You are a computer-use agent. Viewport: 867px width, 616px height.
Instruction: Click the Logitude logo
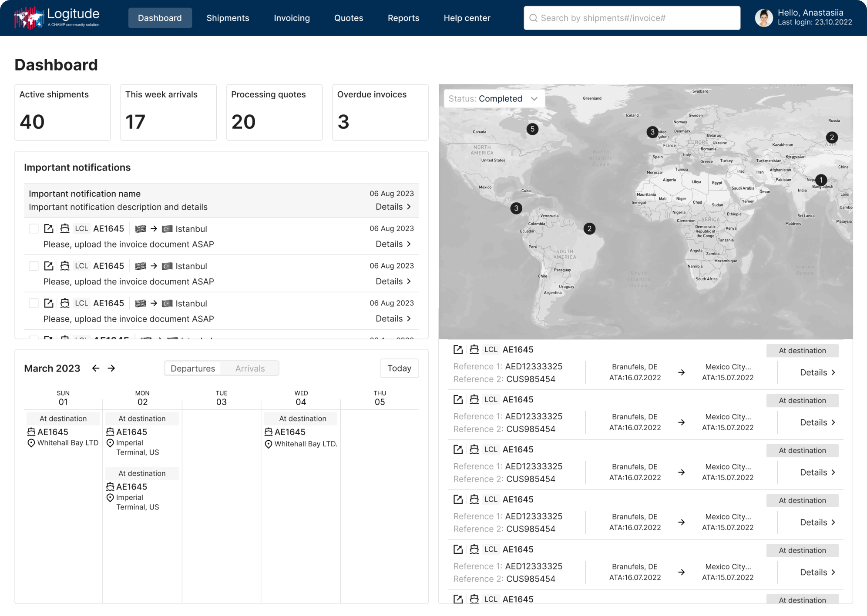57,18
